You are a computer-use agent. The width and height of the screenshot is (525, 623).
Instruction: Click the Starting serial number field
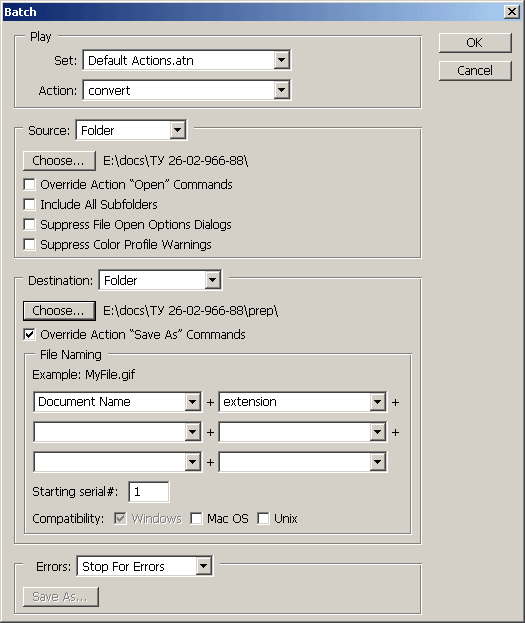[149, 492]
